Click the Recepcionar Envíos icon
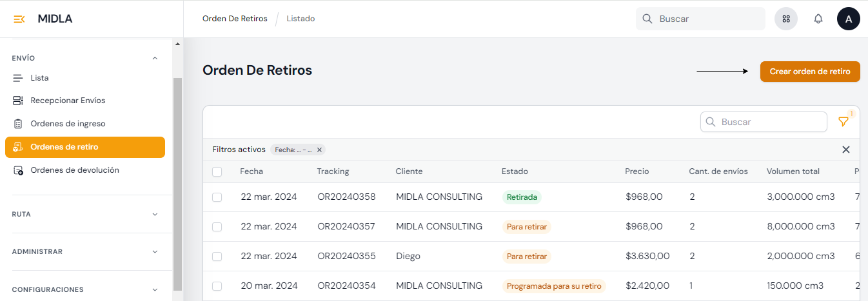Viewport: 868px width, 301px height. (x=18, y=101)
